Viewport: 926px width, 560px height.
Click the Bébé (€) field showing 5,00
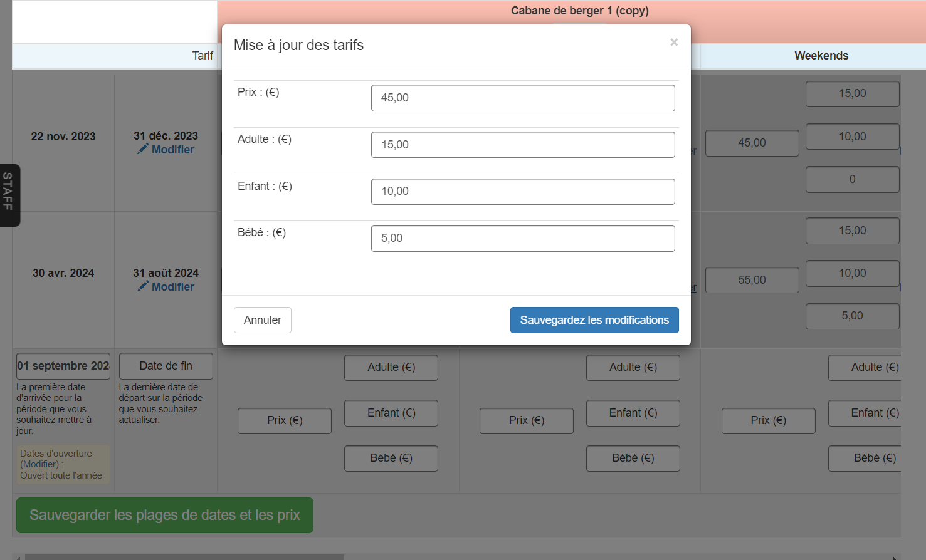pos(523,238)
